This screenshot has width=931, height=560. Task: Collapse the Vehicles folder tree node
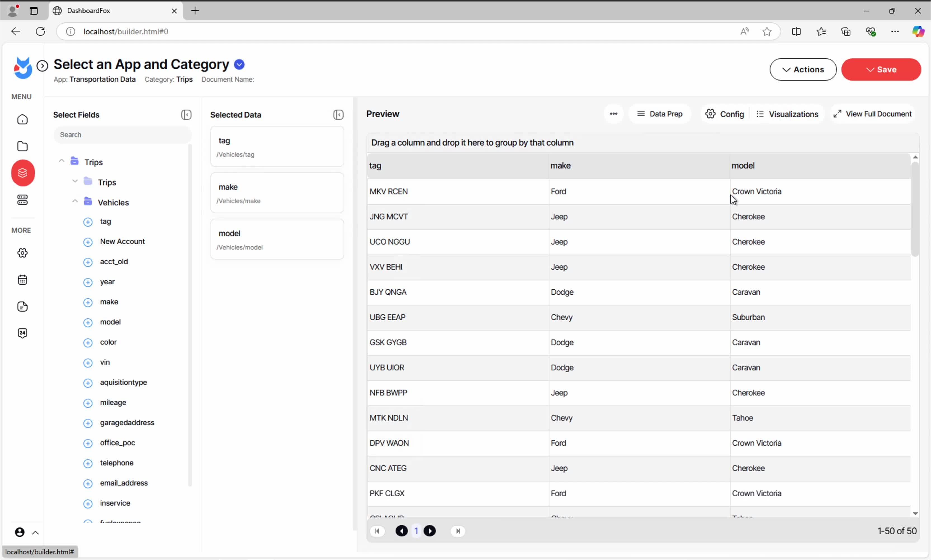click(75, 201)
